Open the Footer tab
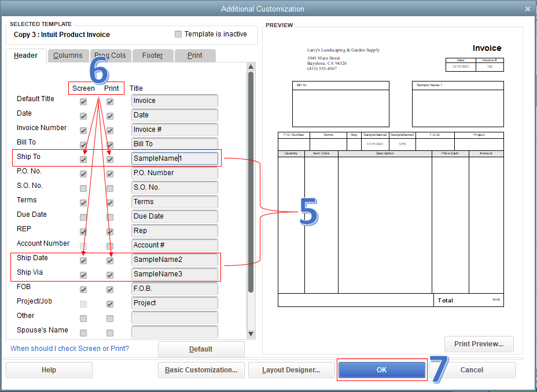Screen dimensions: 537x392 [x=152, y=56]
